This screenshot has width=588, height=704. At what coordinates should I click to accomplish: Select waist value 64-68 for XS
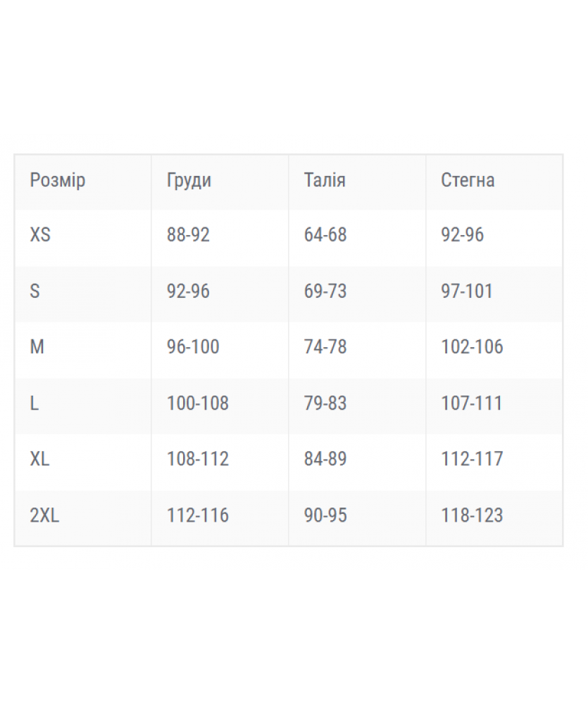point(325,234)
